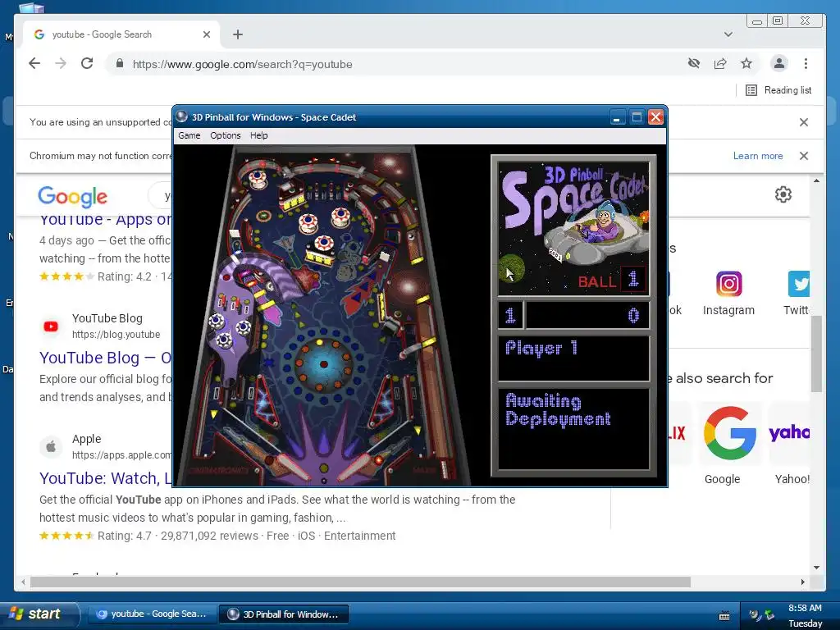Switch to 3D Pinball taskbar button
The image size is (840, 630).
(284, 614)
